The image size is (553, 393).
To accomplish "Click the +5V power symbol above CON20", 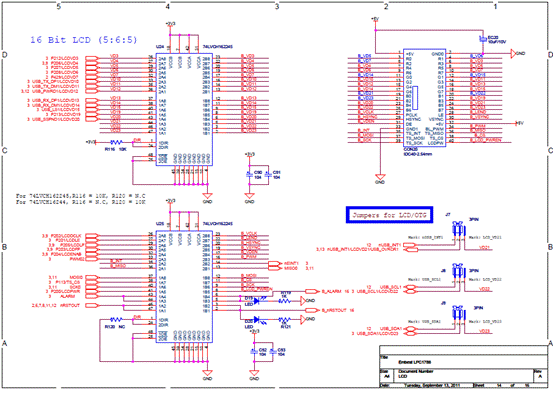I will pyautogui.click(x=375, y=20).
